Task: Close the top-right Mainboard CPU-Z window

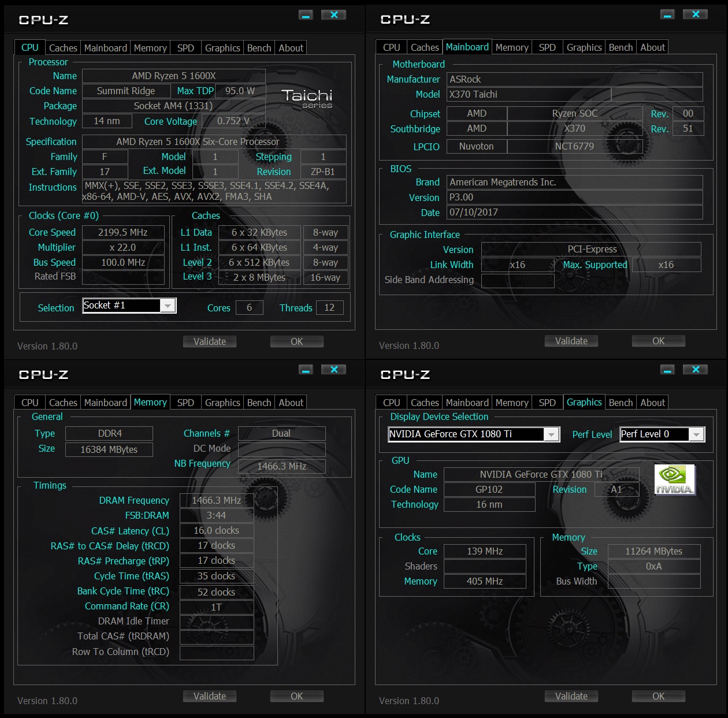Action: [696, 14]
